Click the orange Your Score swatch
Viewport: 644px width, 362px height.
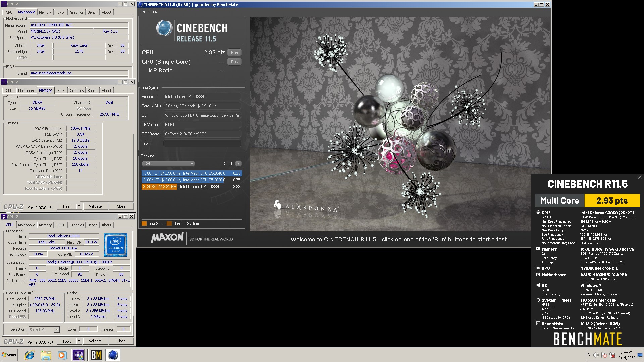pos(144,224)
